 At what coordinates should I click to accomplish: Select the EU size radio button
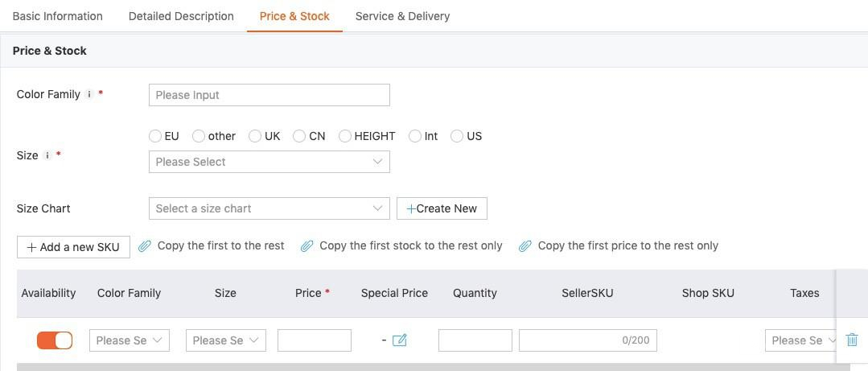(x=155, y=136)
